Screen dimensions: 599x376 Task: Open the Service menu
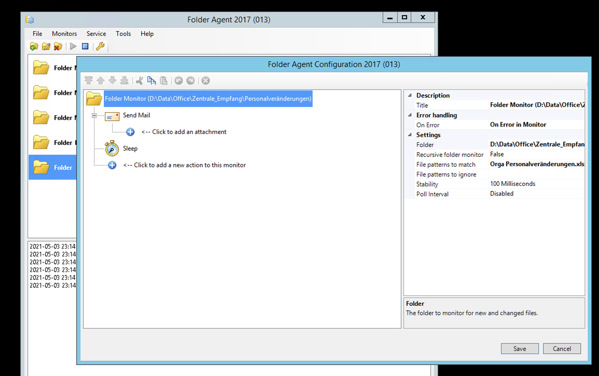tap(96, 34)
